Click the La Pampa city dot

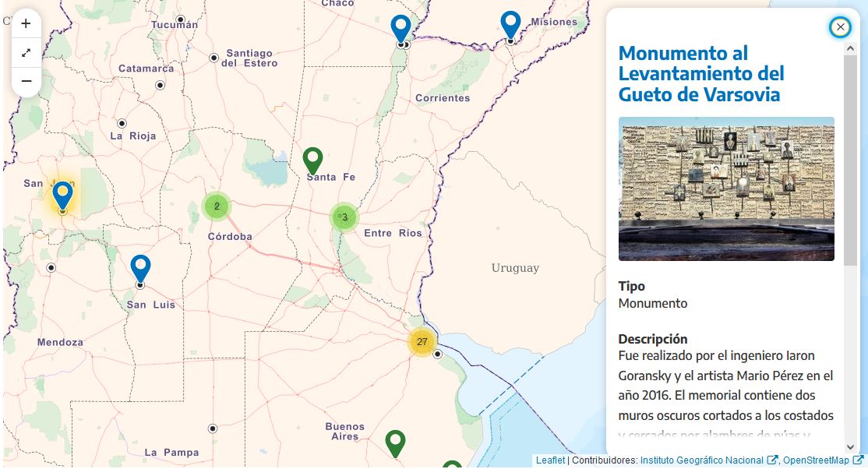coord(213,428)
